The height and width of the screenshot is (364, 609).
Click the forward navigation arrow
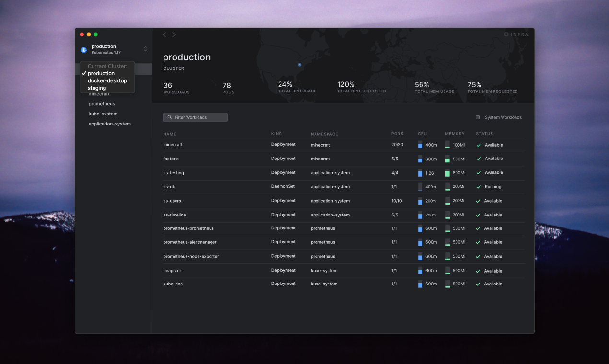(x=174, y=34)
